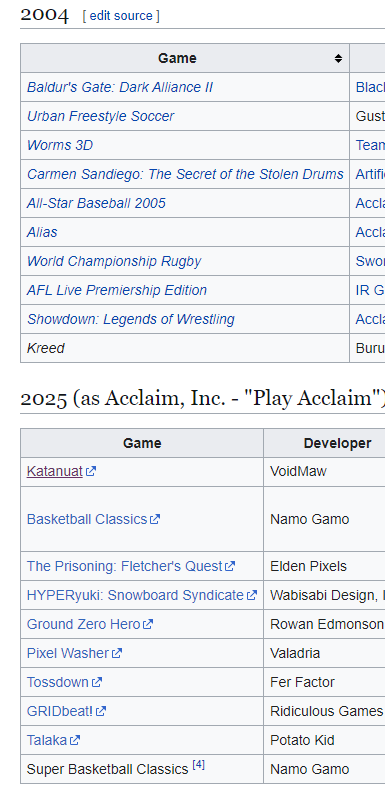Go to the Worms 3D article

(60, 145)
